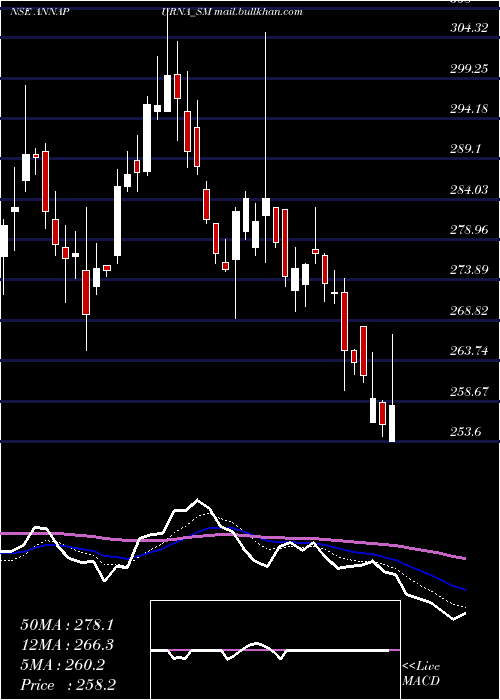This screenshot has width=500, height=700.
Task: Click the last white candlestick near 253.6
Action: tap(392, 423)
